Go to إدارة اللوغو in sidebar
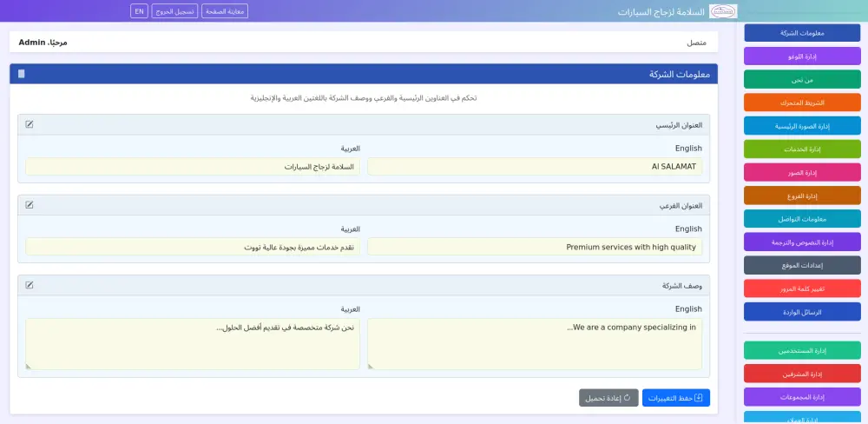868x424 pixels. coord(802,56)
